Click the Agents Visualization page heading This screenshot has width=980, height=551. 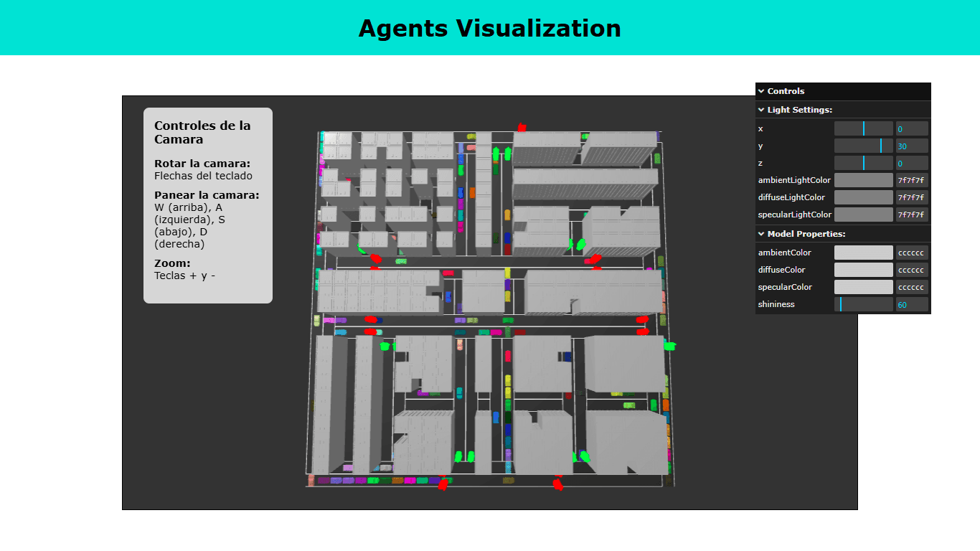tap(489, 28)
